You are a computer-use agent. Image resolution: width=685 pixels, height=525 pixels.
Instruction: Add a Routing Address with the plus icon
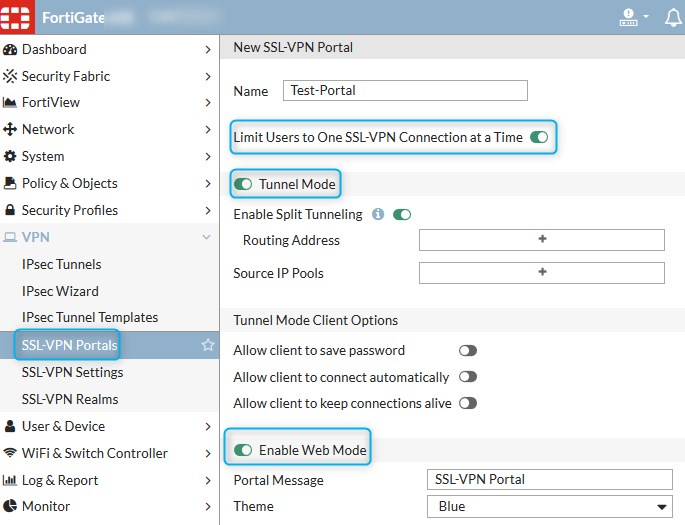click(542, 240)
